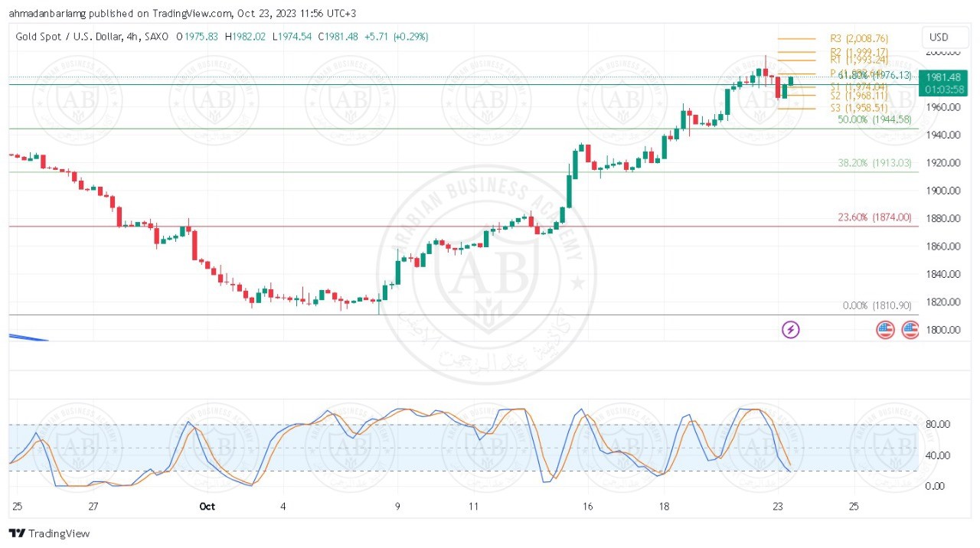Click the Oct date label on time axis
The width and height of the screenshot is (980, 548).
tap(207, 506)
